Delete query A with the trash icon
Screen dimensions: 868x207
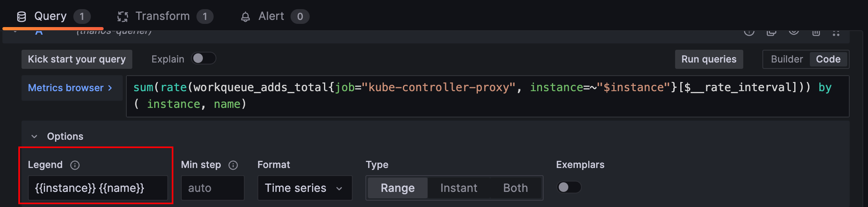816,33
